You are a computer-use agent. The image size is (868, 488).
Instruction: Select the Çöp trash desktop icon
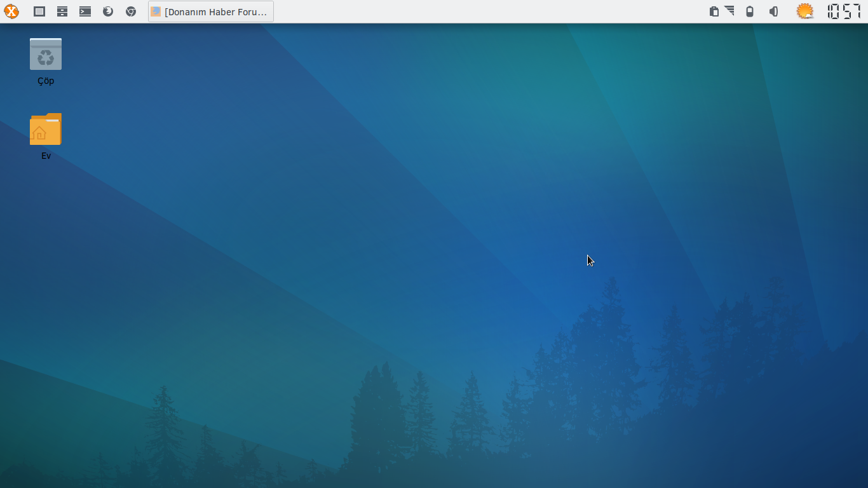(x=46, y=54)
